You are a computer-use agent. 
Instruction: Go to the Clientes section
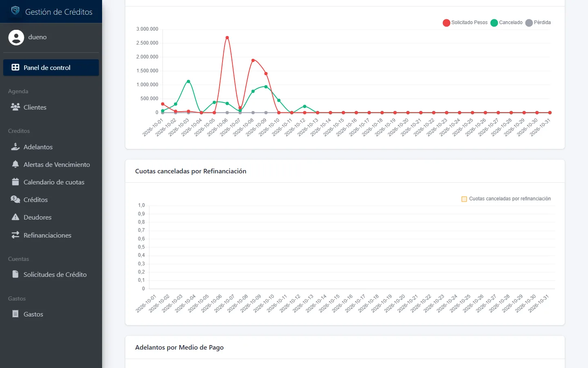51,107
